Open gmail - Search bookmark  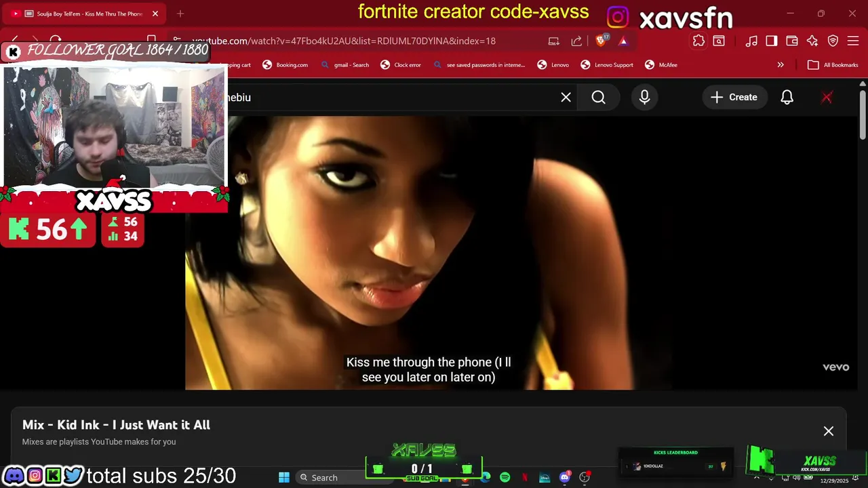344,65
